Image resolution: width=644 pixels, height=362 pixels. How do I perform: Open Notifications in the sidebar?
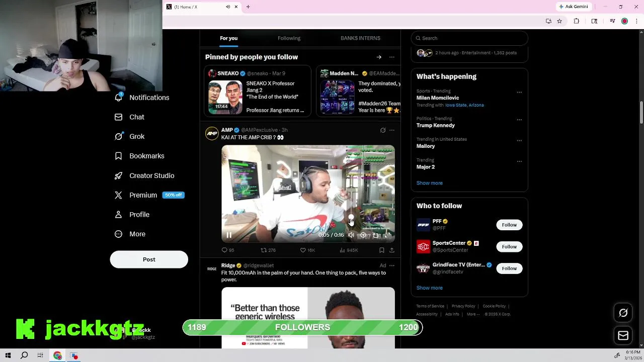click(142, 98)
